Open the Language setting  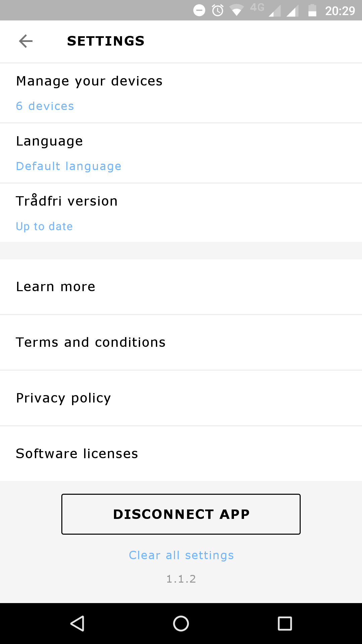click(50, 141)
